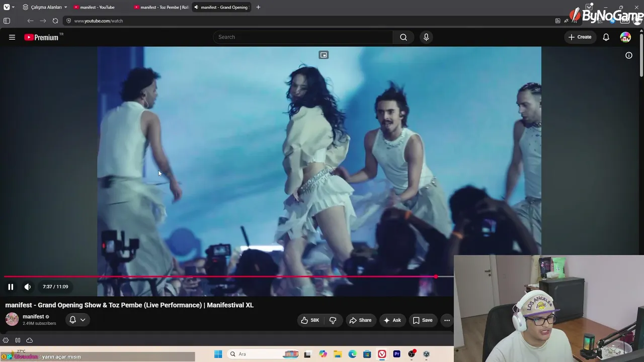This screenshot has height=362, width=644.
Task: Seek using the red video progress bar
Action: pyautogui.click(x=228, y=277)
